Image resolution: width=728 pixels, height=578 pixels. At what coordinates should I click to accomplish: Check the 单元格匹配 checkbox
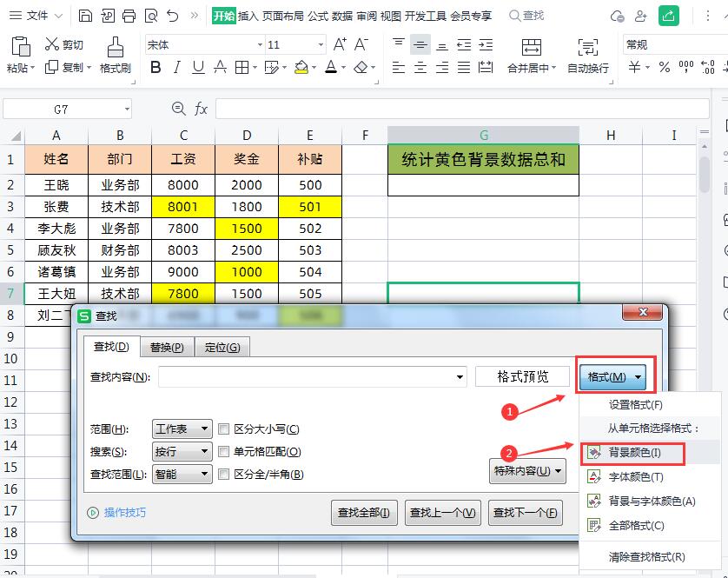click(224, 451)
